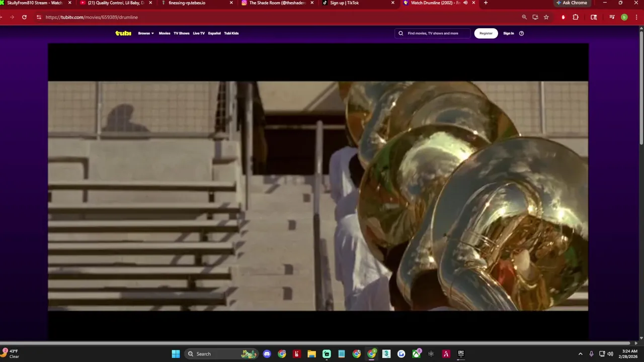Image resolution: width=644 pixels, height=362 pixels.
Task: Click the Sign In link
Action: coord(509,33)
